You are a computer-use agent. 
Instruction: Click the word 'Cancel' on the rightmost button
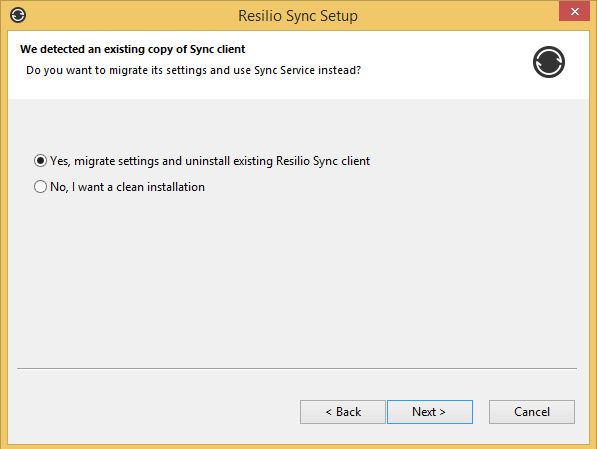[532, 412]
